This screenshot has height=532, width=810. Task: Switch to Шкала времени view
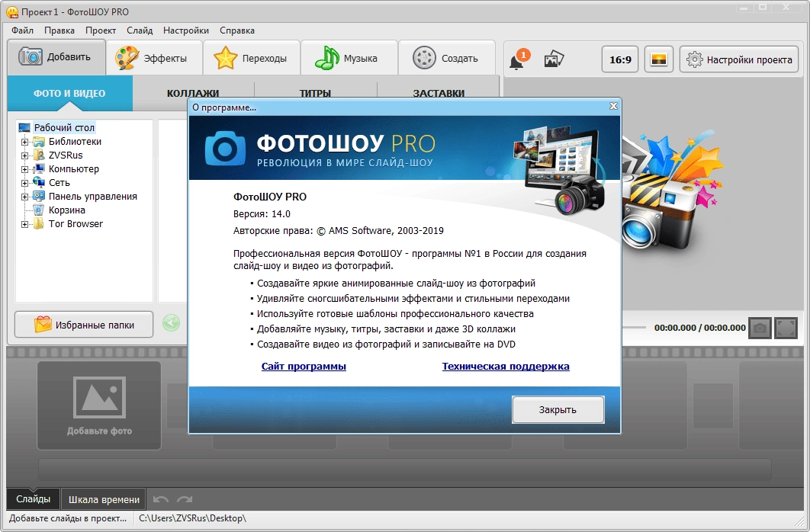(x=104, y=499)
